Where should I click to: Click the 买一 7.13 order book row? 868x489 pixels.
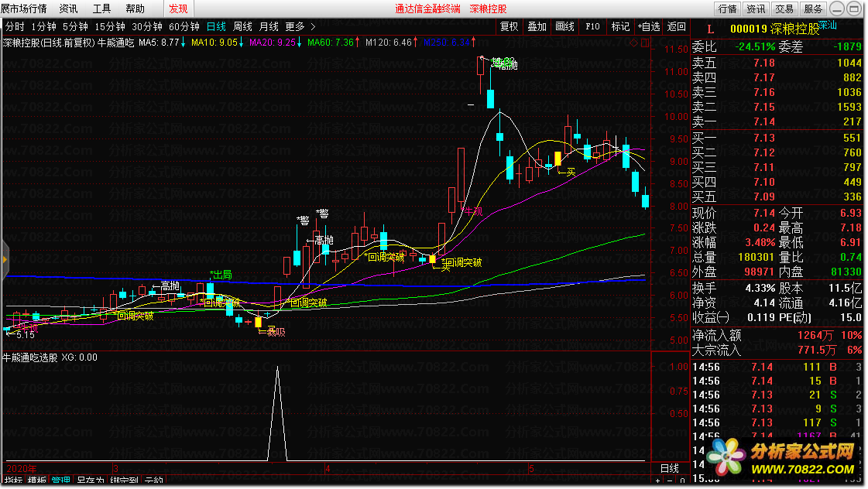pyautogui.click(x=777, y=138)
